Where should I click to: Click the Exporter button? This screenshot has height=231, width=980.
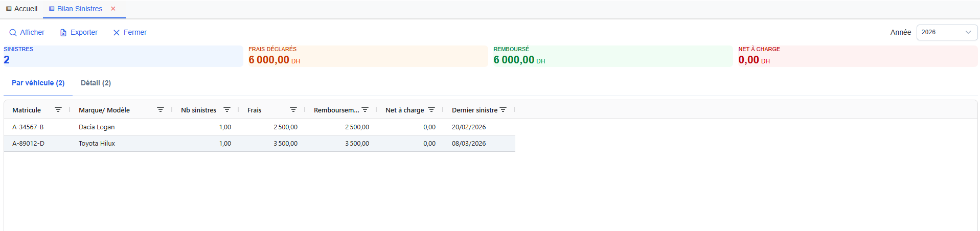79,32
